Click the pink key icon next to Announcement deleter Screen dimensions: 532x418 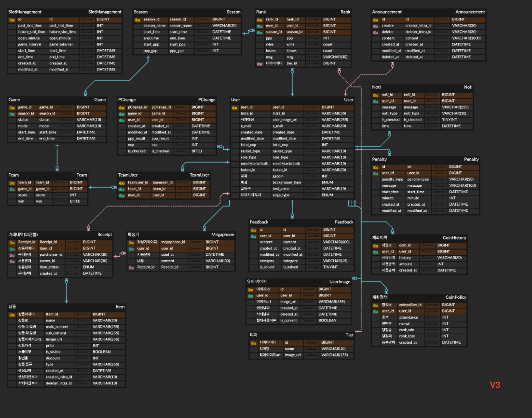coord(375,33)
